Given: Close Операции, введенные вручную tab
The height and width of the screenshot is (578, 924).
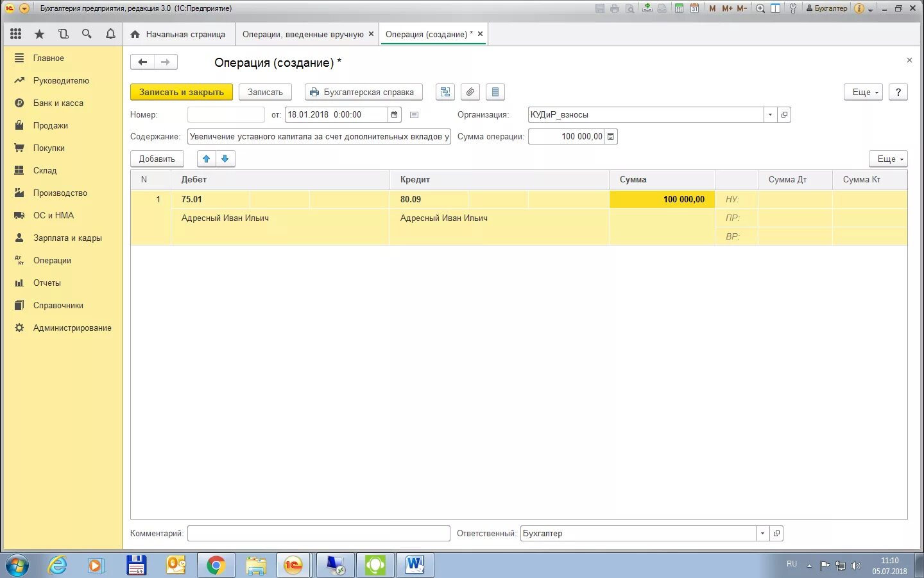Looking at the screenshot, I should coord(371,34).
